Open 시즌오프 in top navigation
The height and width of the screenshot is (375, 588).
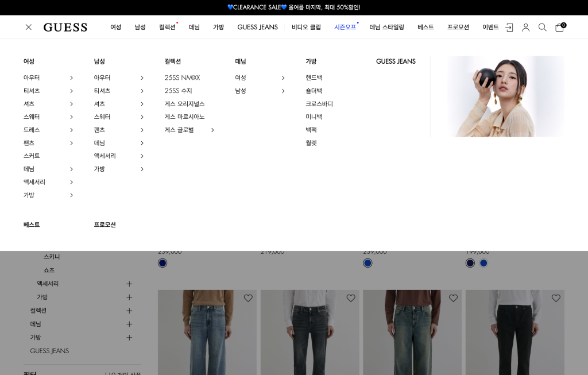(x=345, y=27)
